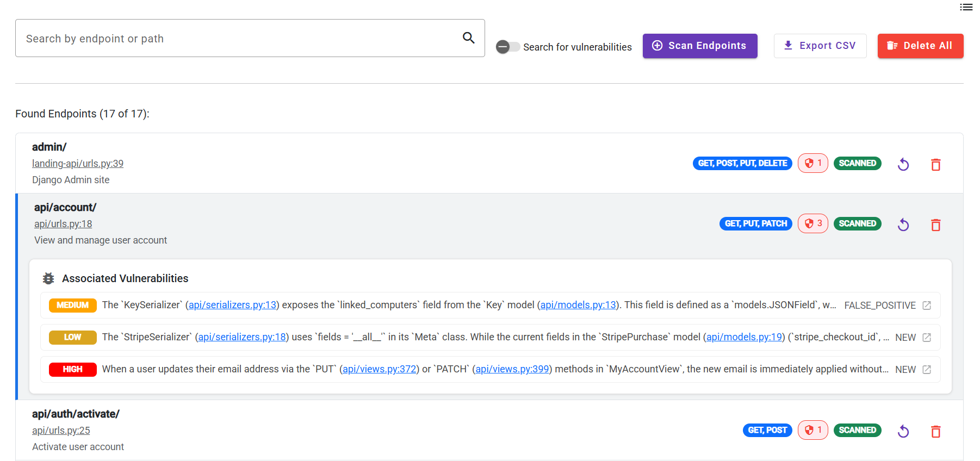
Task: Delete the admin/ endpoint
Action: 935,164
